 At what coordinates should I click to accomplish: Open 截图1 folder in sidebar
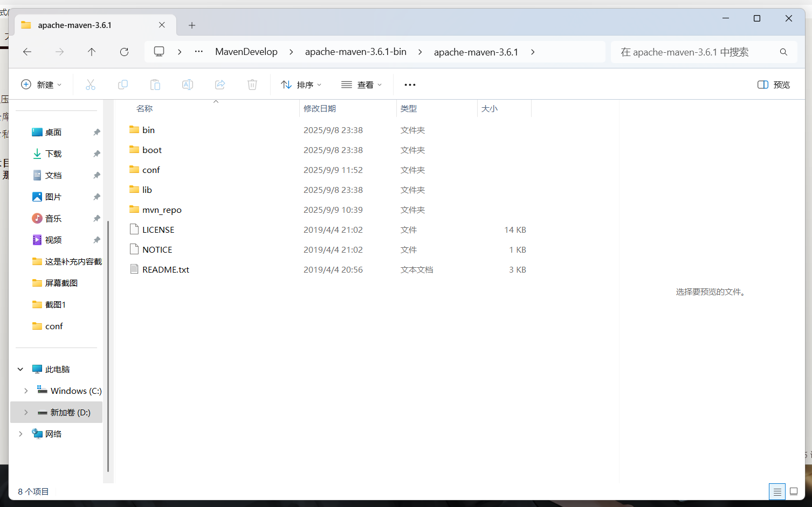pyautogui.click(x=57, y=304)
